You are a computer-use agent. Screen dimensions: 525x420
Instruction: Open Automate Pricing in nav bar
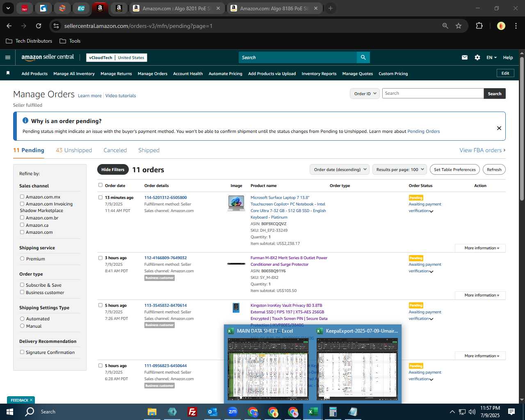click(225, 74)
